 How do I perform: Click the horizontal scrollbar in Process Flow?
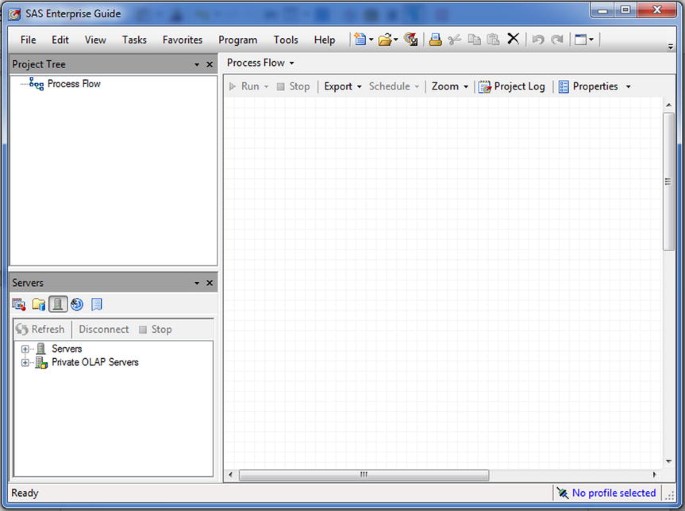364,474
